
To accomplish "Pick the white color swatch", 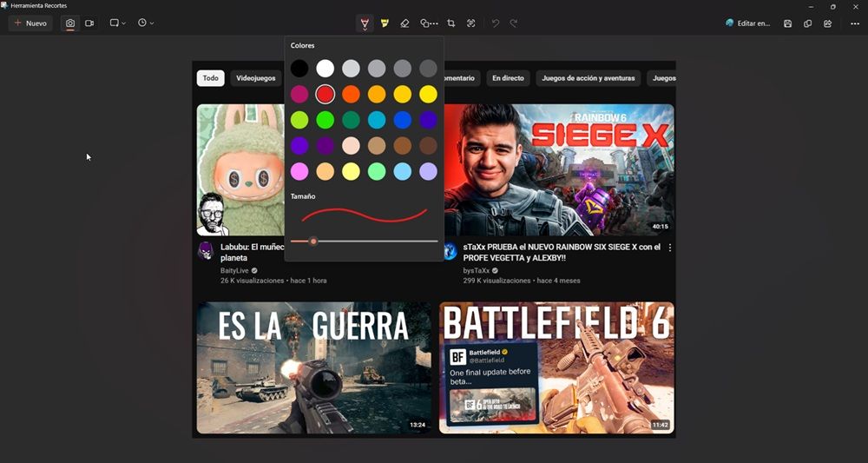I will click(x=325, y=69).
